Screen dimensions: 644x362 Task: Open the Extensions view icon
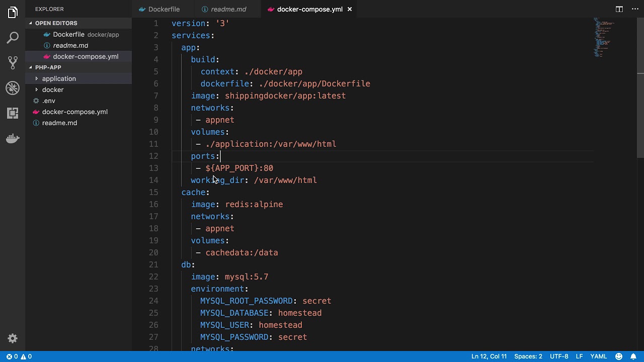pos(13,113)
